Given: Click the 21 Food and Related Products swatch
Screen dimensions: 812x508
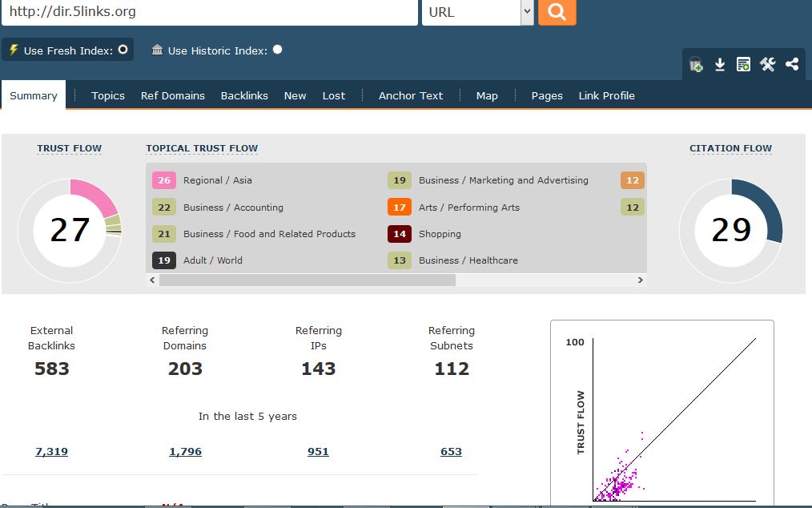Looking at the screenshot, I should point(164,234).
